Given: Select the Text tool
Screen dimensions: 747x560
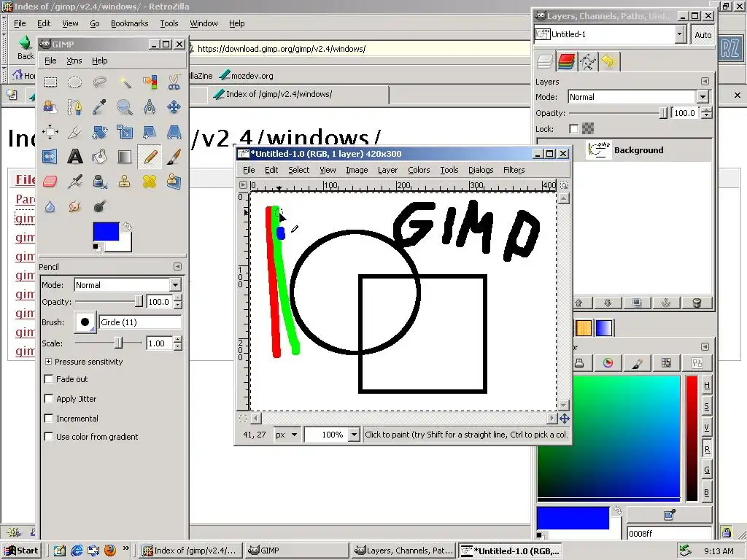Looking at the screenshot, I should (75, 157).
